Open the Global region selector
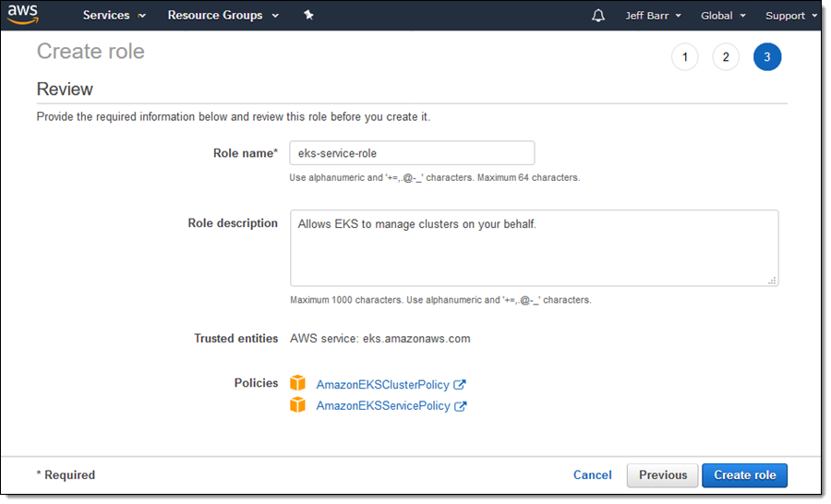Screen dimensions: 831x504 point(722,16)
